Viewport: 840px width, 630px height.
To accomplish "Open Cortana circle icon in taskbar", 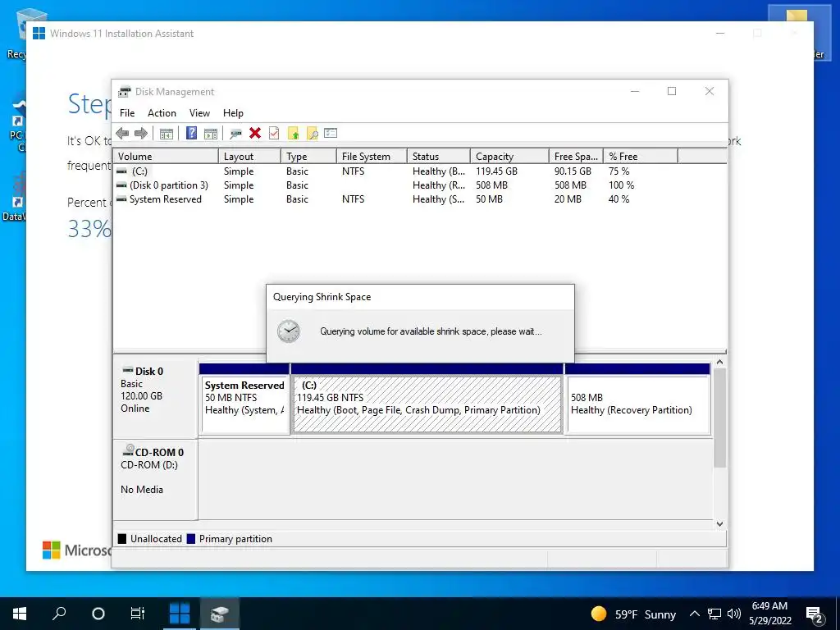I will (x=98, y=614).
